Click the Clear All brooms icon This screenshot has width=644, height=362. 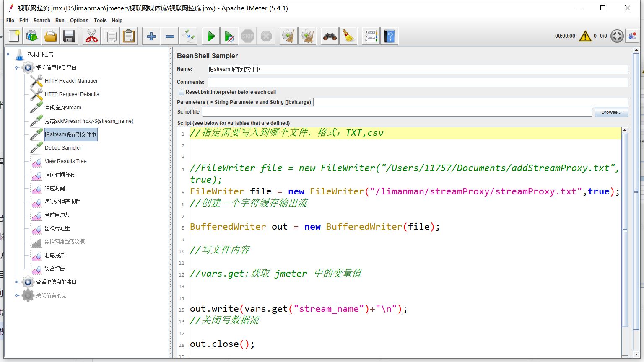(307, 36)
